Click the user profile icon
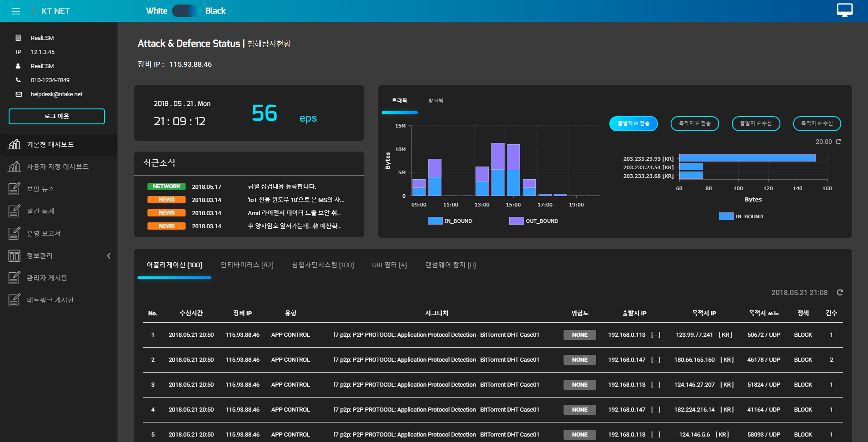Image resolution: width=868 pixels, height=442 pixels. 18,66
